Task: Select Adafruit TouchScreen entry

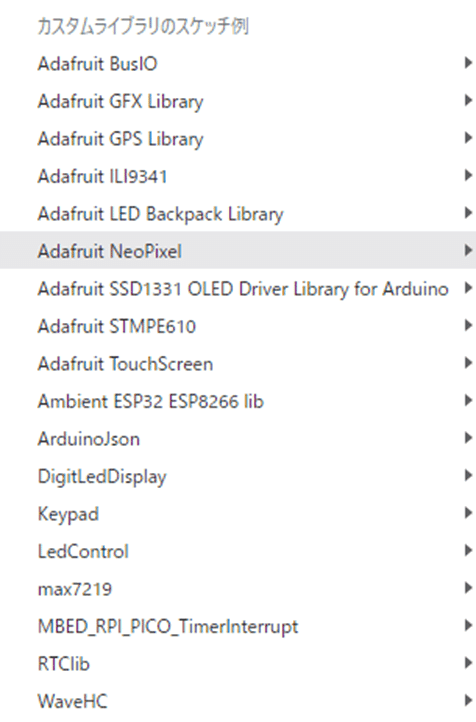Action: click(x=238, y=364)
